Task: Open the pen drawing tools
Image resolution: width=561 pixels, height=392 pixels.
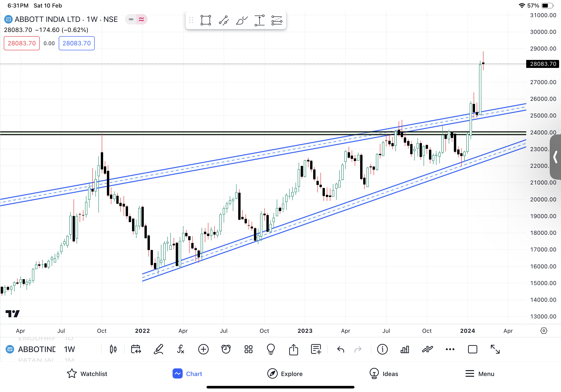Action: point(159,349)
